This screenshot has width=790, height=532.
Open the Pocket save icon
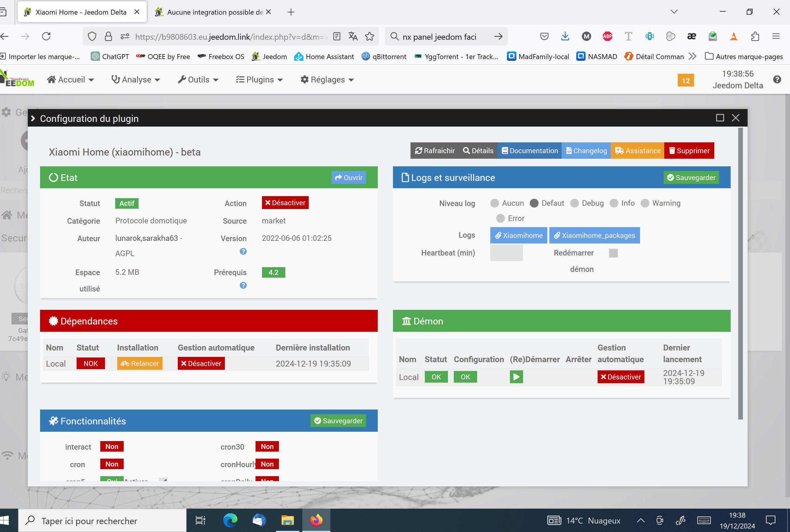pos(544,36)
